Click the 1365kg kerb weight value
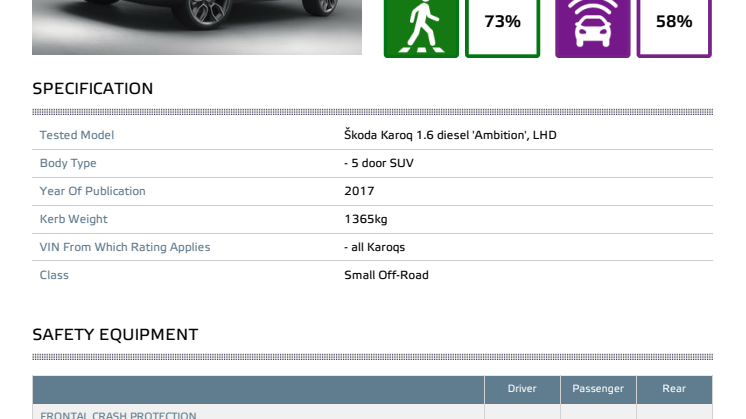Image resolution: width=746 pixels, height=419 pixels. click(365, 219)
